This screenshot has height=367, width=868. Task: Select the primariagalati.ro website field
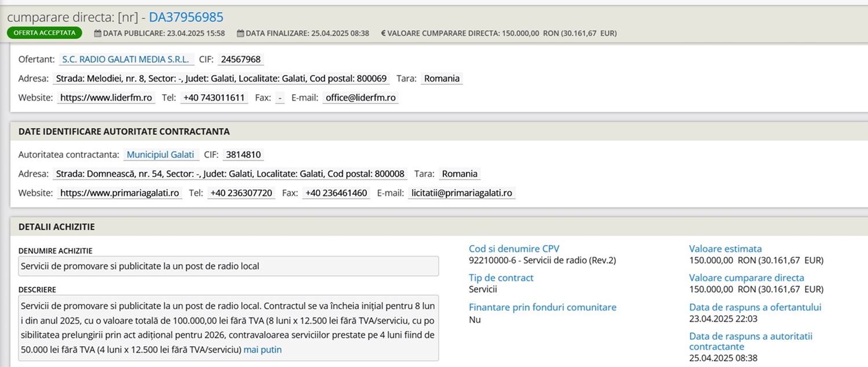click(120, 193)
